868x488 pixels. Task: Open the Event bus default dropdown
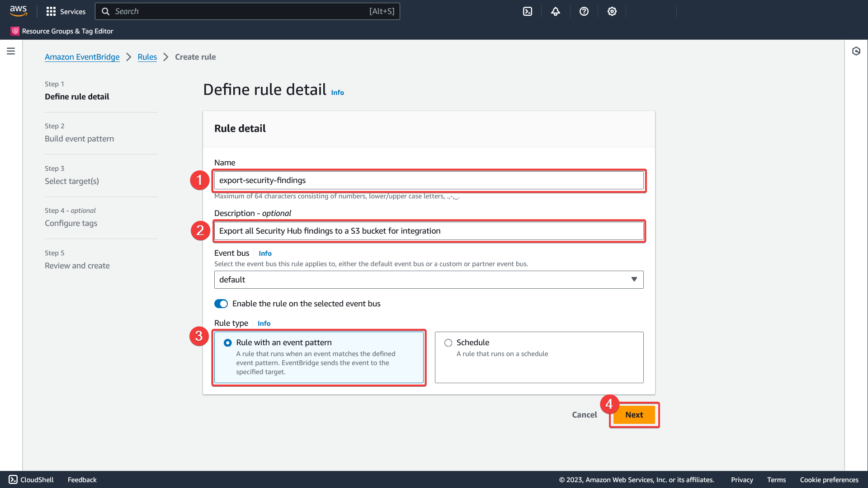coord(429,280)
